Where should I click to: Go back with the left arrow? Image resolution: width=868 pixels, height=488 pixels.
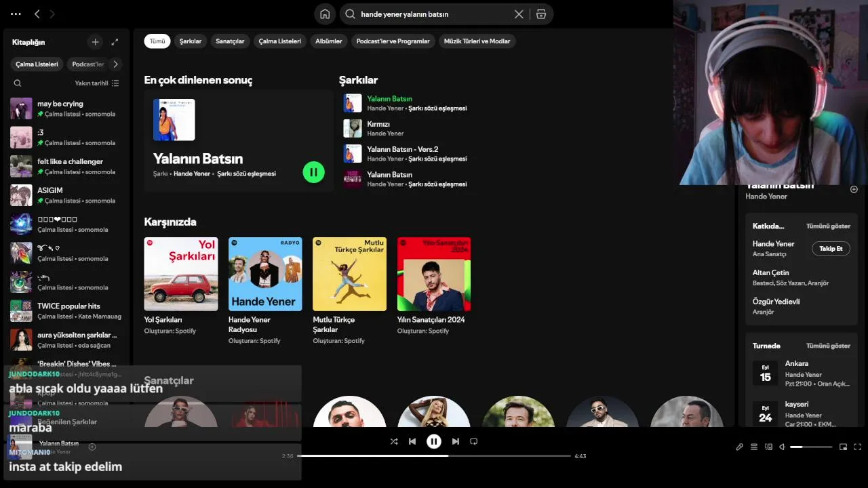tap(37, 14)
